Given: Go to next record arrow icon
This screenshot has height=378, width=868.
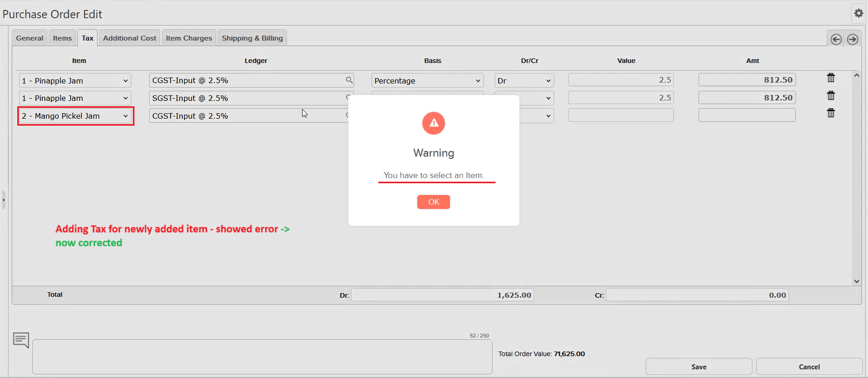Looking at the screenshot, I should point(852,39).
